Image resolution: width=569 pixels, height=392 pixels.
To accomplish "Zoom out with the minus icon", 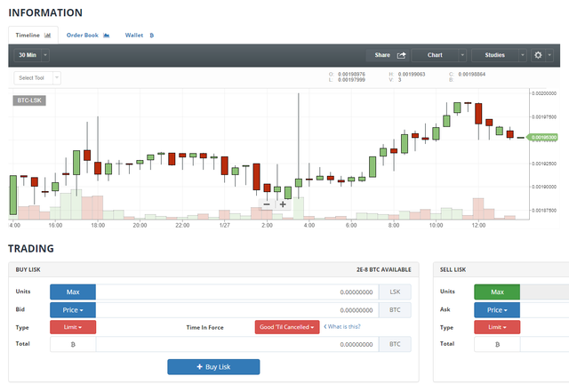I will [x=266, y=204].
